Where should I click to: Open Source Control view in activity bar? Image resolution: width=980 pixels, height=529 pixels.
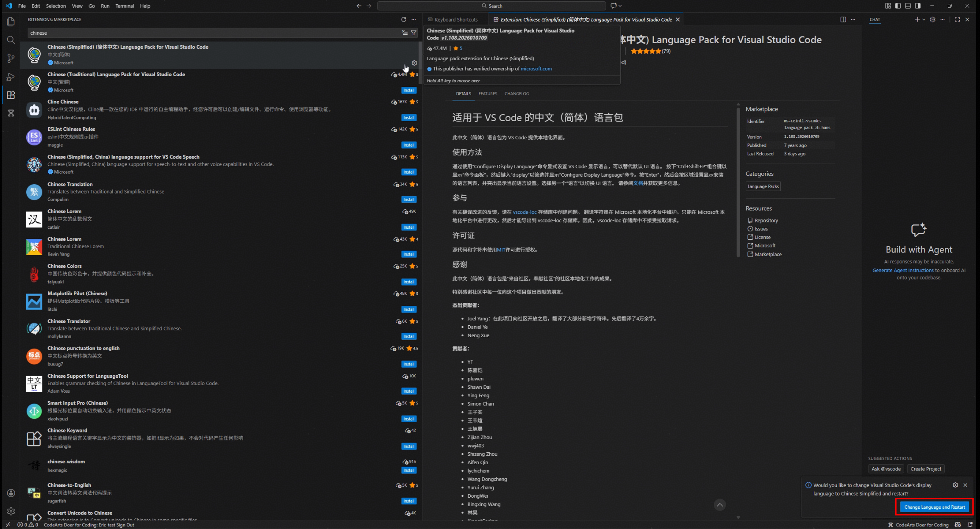(11, 58)
